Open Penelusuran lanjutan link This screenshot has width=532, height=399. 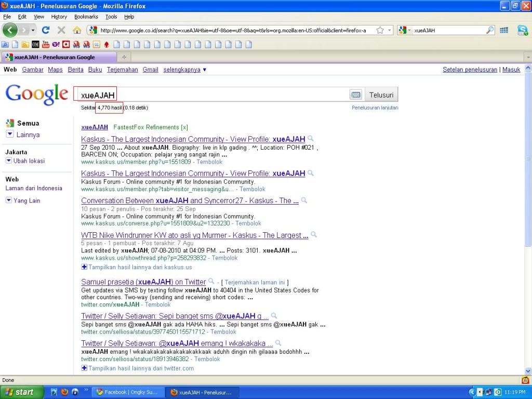click(x=375, y=108)
